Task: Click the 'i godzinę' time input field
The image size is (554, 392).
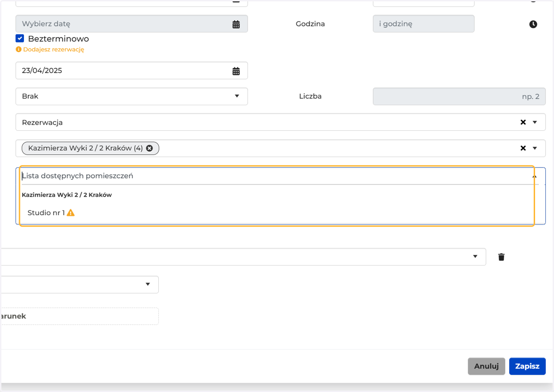Action: coord(423,24)
